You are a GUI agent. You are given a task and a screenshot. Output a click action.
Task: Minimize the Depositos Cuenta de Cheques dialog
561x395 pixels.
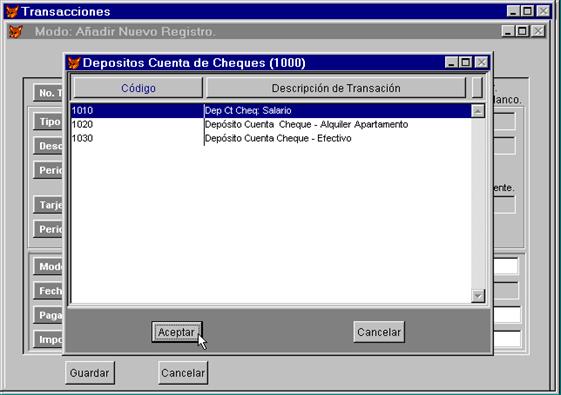pos(451,63)
